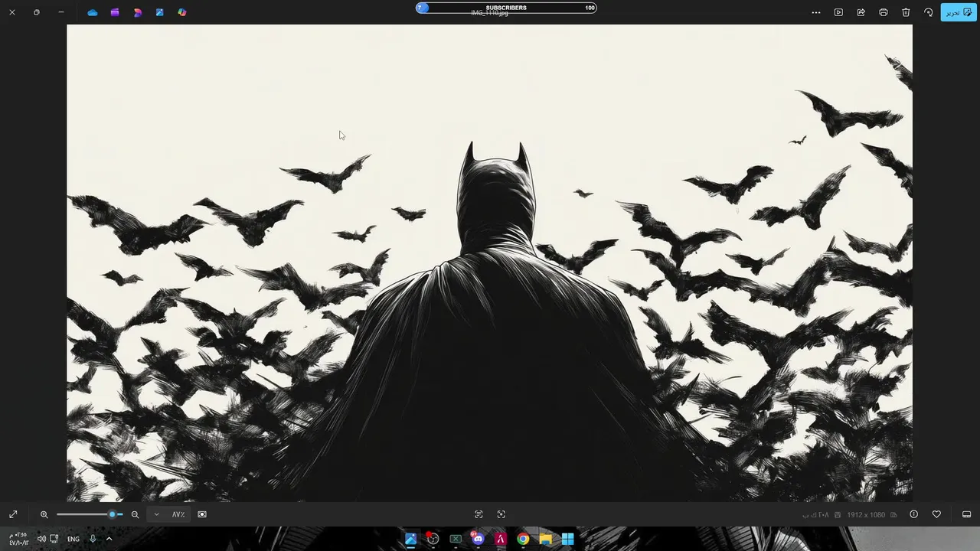Open the Photos app on the taskbar
The width and height of the screenshot is (980, 551).
point(410,539)
